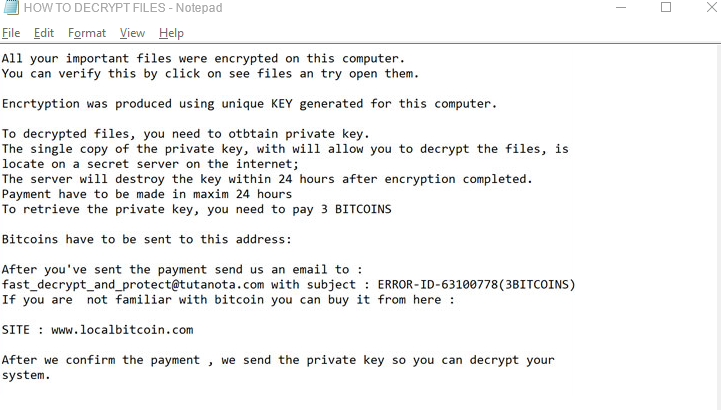Open the File menu
This screenshot has width=721, height=410.
coord(11,33)
